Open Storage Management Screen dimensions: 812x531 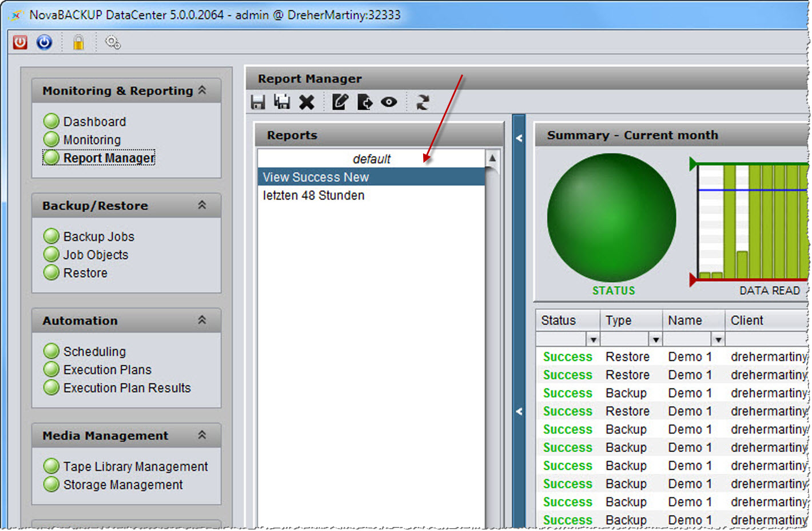click(123, 485)
